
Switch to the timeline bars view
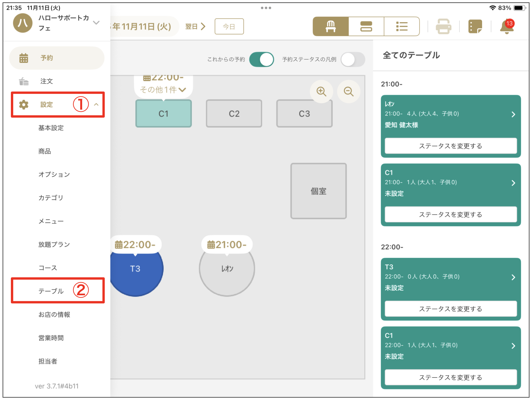tap(366, 26)
